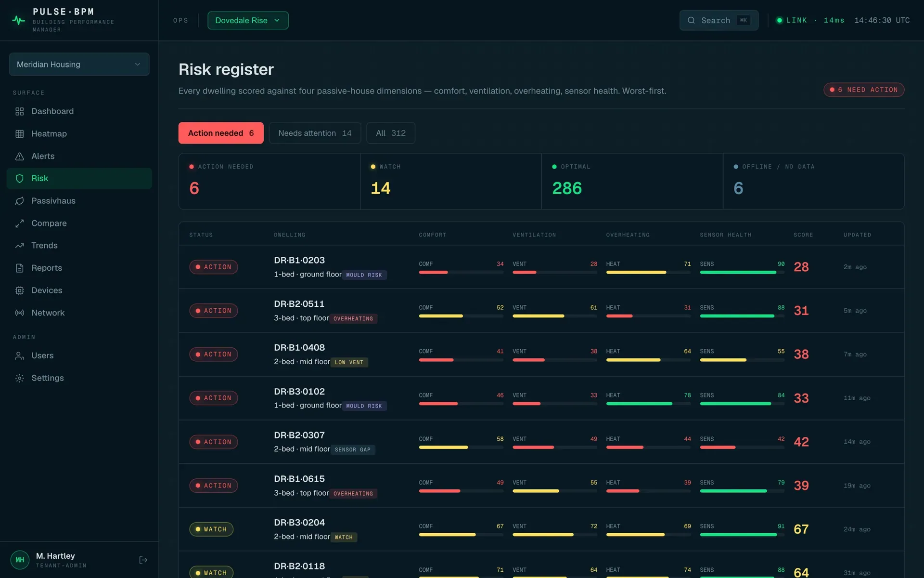Click the COMF progress bar for DR-B1-0203

coord(461,273)
